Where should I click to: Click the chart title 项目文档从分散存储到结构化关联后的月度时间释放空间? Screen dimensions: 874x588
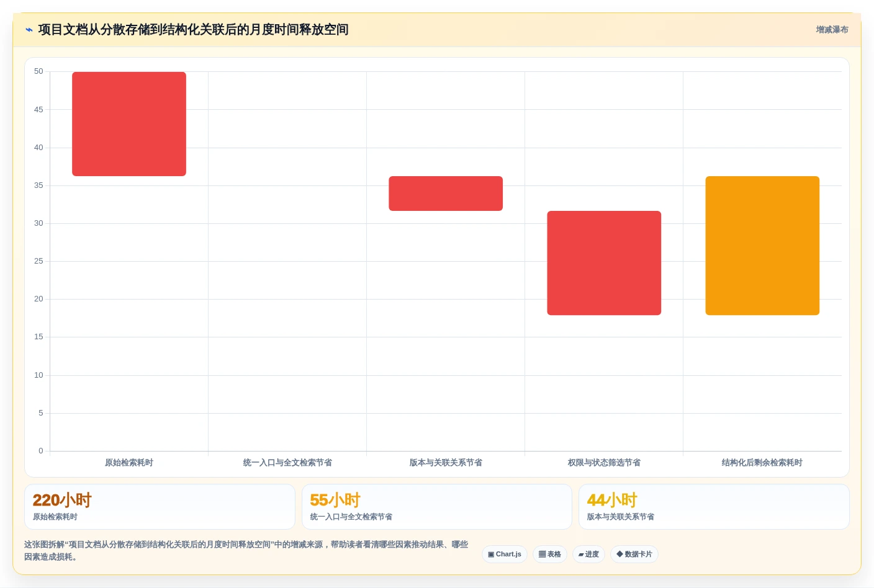[193, 30]
